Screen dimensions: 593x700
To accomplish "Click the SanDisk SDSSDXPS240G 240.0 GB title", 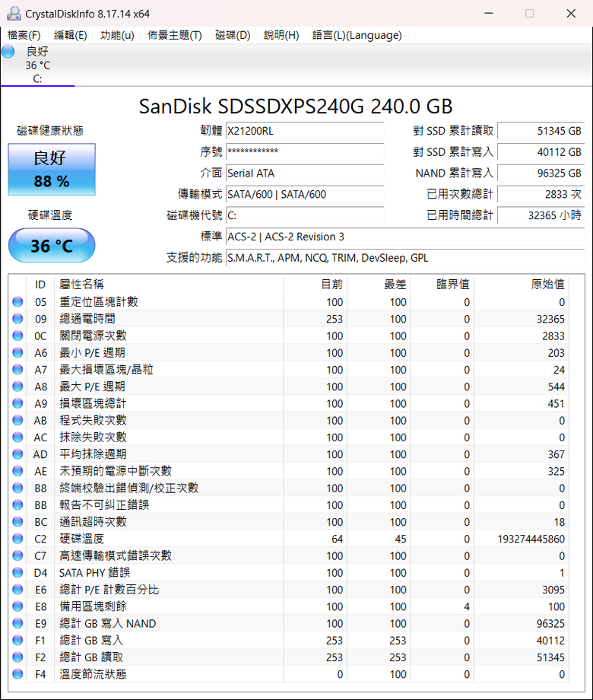I will click(x=296, y=107).
